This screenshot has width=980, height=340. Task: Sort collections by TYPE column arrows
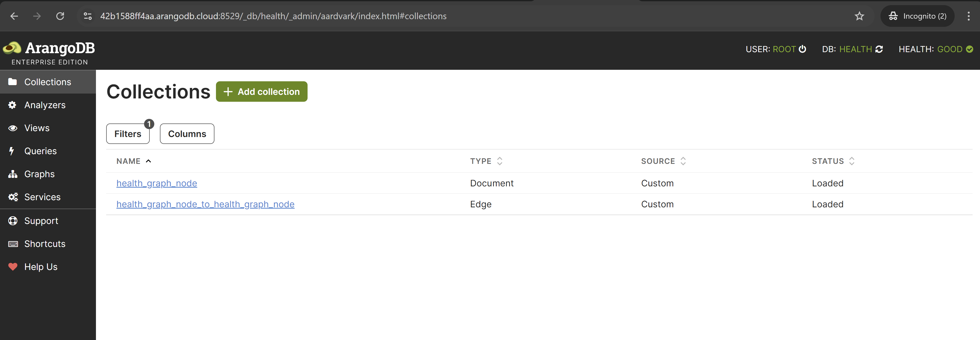point(499,161)
